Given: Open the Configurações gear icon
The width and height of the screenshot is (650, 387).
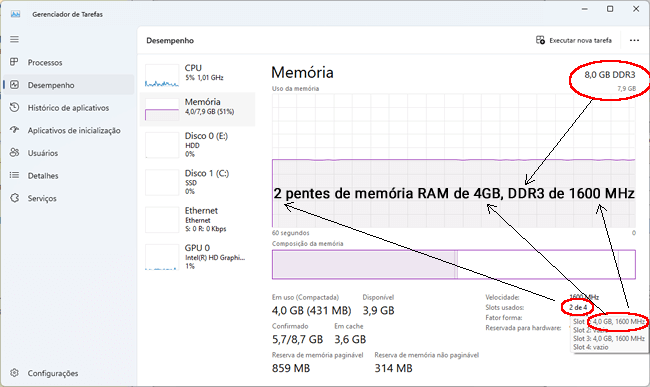Looking at the screenshot, I should (15, 373).
